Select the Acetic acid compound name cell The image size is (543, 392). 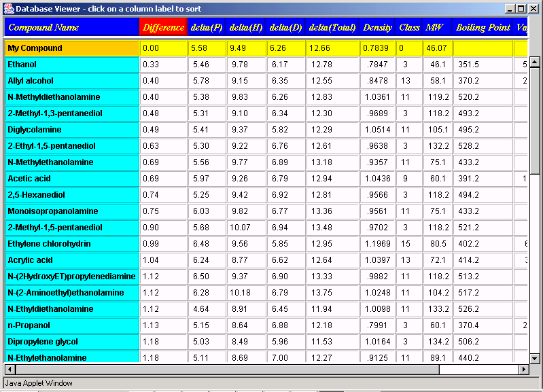tap(71, 179)
